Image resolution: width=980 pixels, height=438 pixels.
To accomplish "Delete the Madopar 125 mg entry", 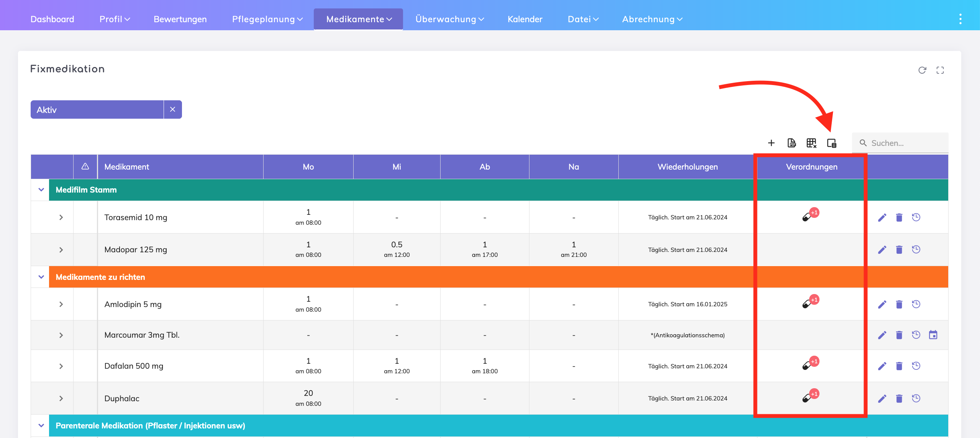I will click(899, 250).
